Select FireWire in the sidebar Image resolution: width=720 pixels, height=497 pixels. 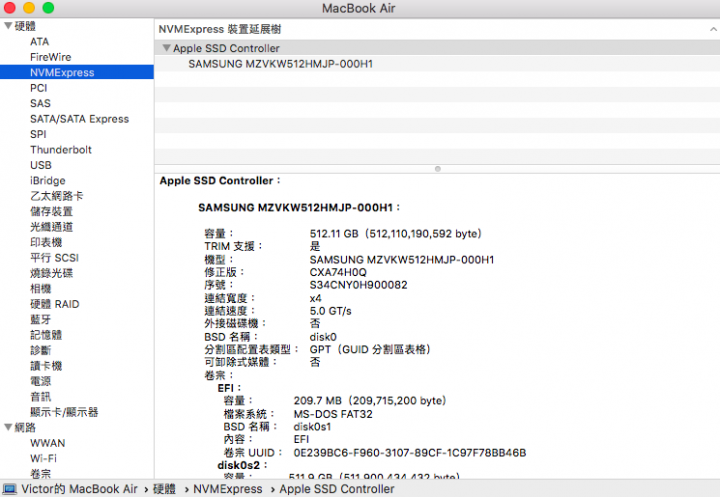pyautogui.click(x=51, y=57)
